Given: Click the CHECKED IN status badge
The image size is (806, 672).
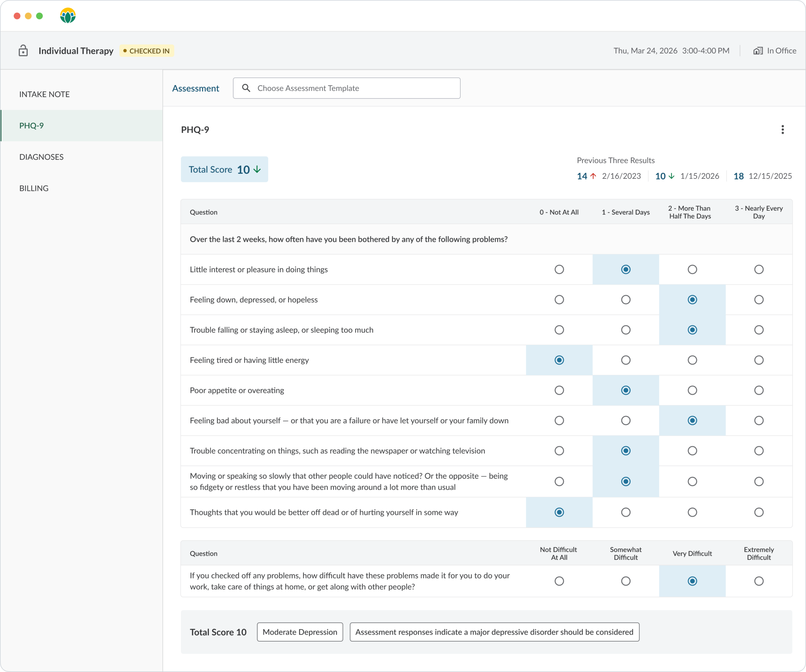Looking at the screenshot, I should point(147,51).
